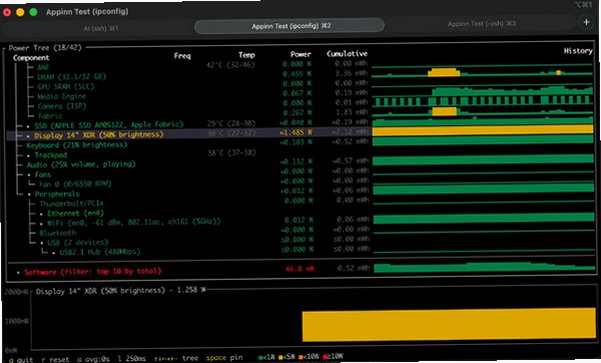
Task: Open the Appinn Test (-zsh) tab
Action: click(482, 24)
